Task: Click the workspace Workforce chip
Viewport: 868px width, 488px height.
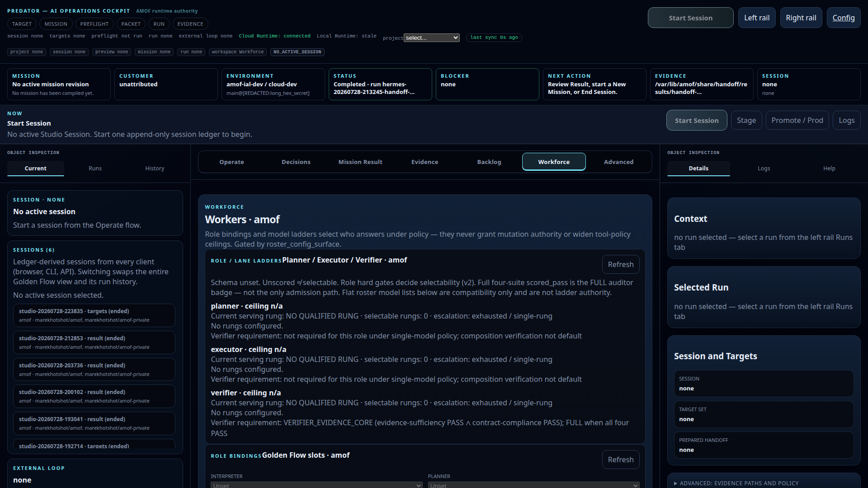Action: [x=237, y=52]
